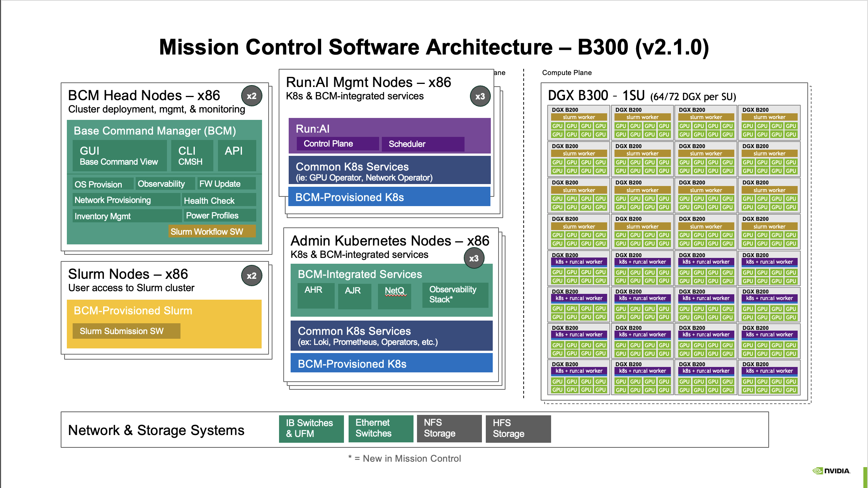This screenshot has height=488, width=868.
Task: Click the x2 badge on Slurm Nodes
Action: 252,276
